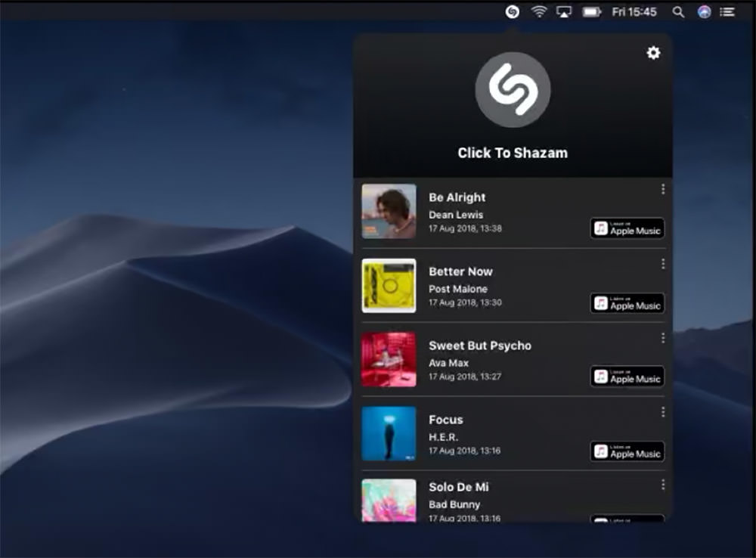This screenshot has width=756, height=558.
Task: Open more options for Sweet But Psycho
Action: (663, 338)
